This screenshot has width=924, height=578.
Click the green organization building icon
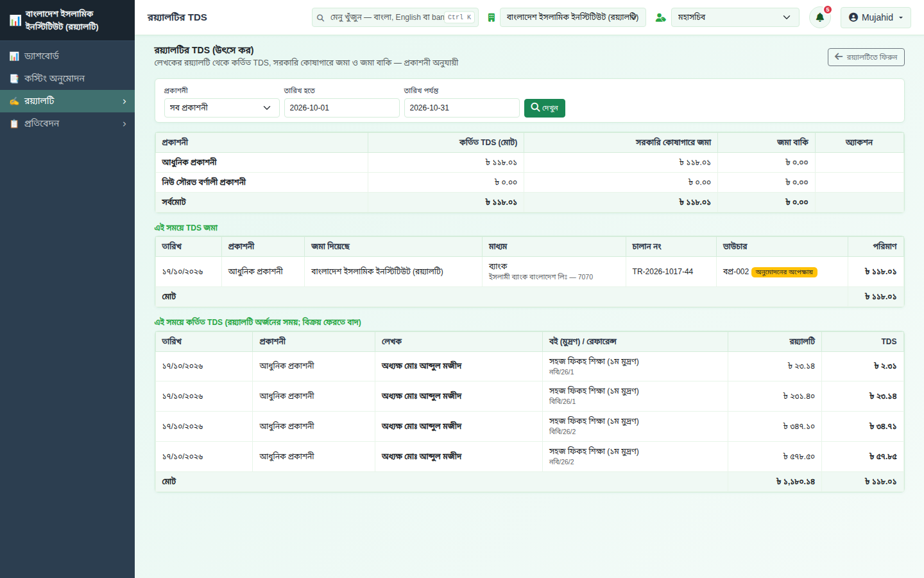click(491, 17)
